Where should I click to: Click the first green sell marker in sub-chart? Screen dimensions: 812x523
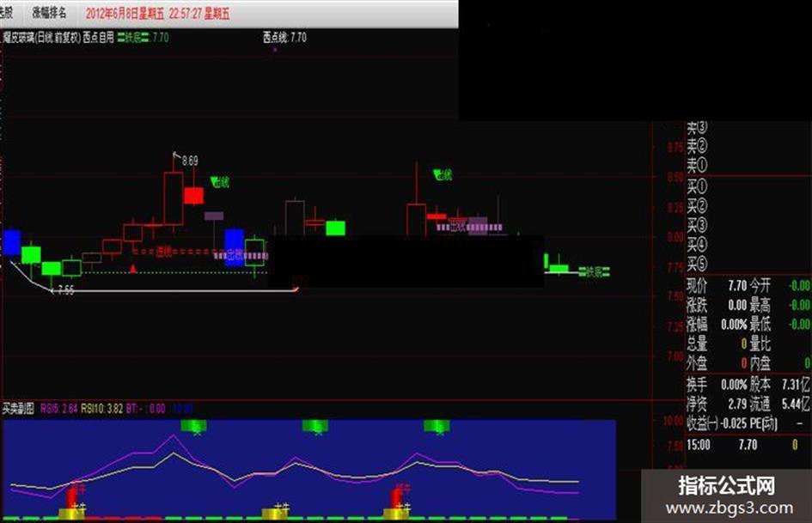193,427
